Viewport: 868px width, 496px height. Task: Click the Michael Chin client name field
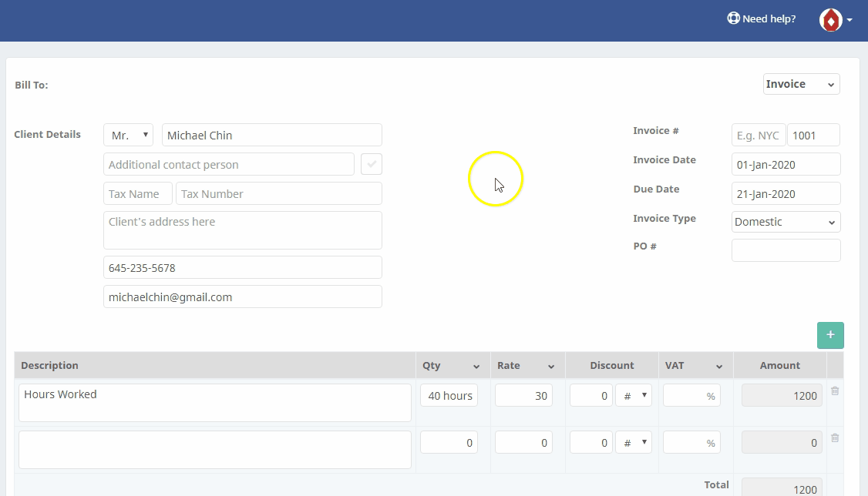point(272,135)
